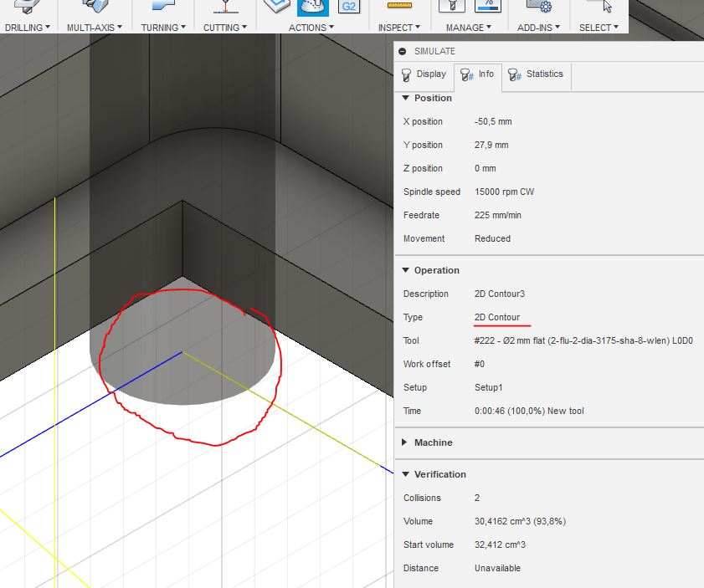The image size is (704, 588).
Task: Expand the Machine section
Action: pos(404,442)
